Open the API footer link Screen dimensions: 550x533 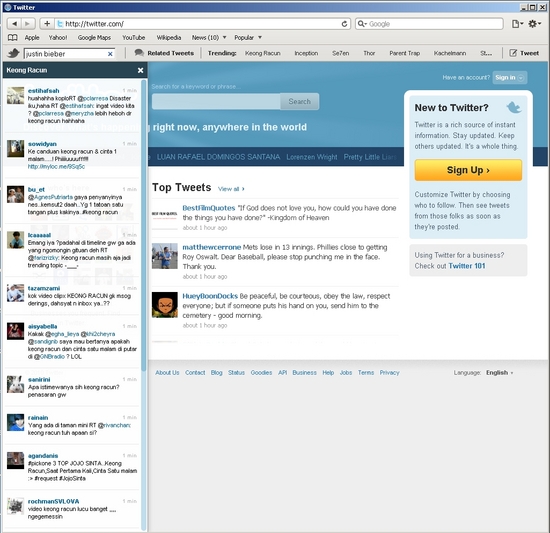pos(282,373)
